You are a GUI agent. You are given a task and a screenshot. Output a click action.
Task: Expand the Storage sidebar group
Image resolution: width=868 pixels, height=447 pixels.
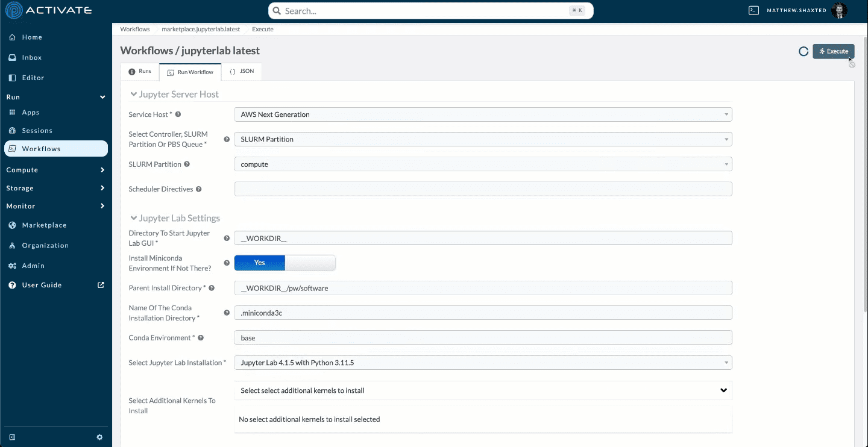[x=102, y=188]
